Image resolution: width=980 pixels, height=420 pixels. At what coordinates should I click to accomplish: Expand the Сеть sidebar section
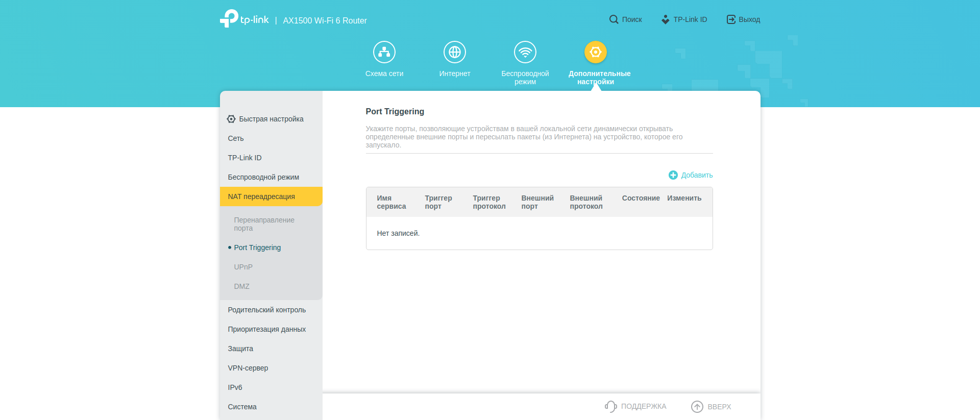click(236, 138)
